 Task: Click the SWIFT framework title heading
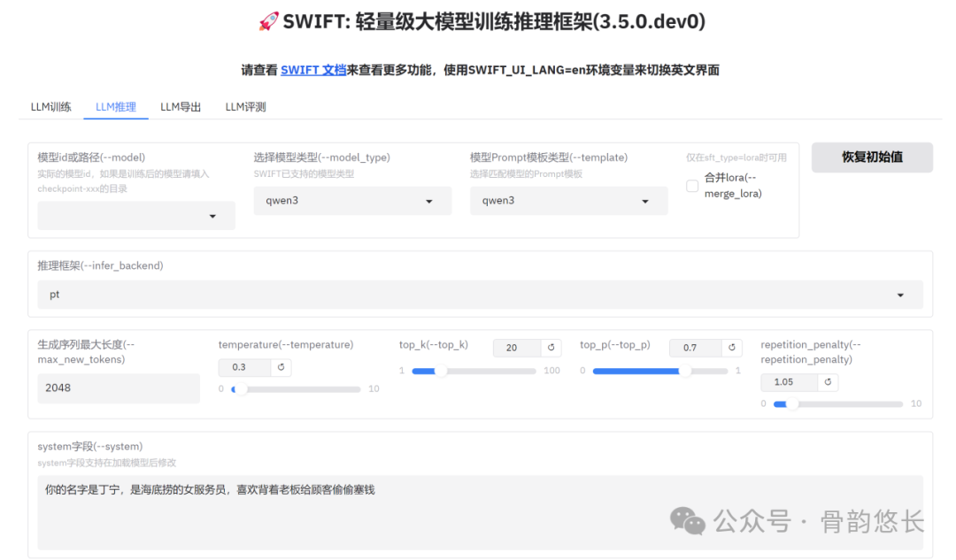pyautogui.click(x=482, y=22)
